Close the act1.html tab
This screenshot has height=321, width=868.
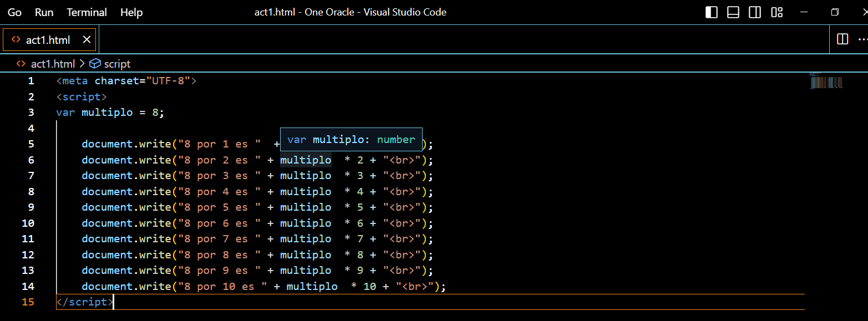(87, 40)
